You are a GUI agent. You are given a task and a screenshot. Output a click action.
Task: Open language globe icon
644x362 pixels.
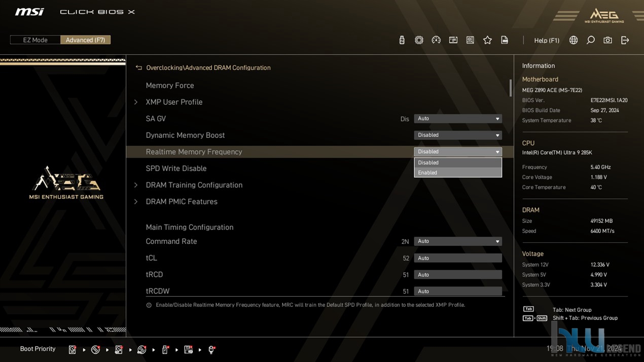(574, 40)
